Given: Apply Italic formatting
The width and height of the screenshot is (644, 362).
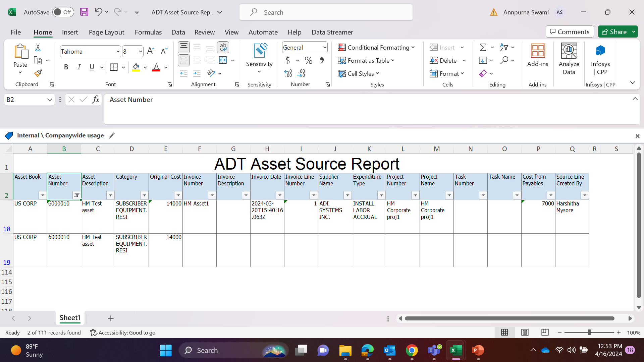Looking at the screenshot, I should pos(79,67).
